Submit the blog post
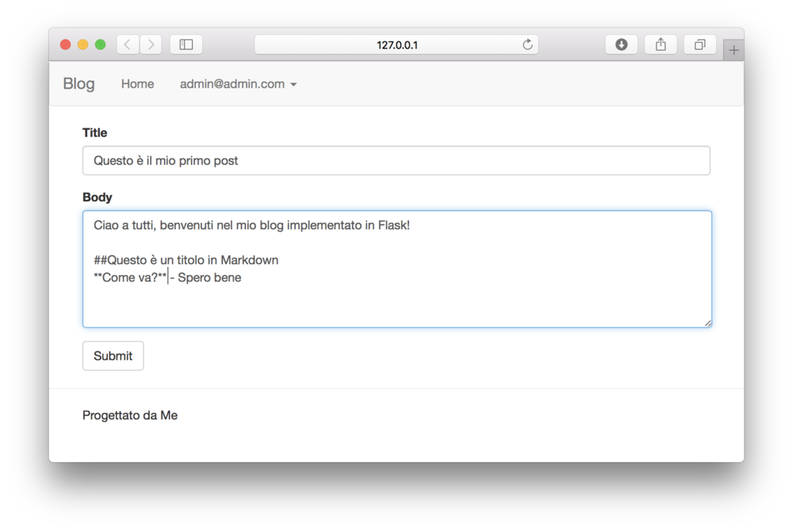The width and height of the screenshot is (793, 532). point(113,356)
